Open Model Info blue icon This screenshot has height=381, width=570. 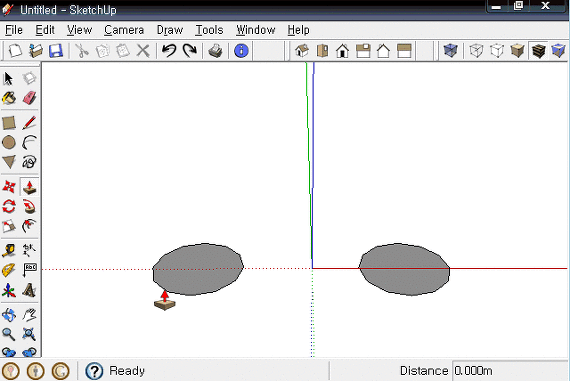pyautogui.click(x=241, y=51)
